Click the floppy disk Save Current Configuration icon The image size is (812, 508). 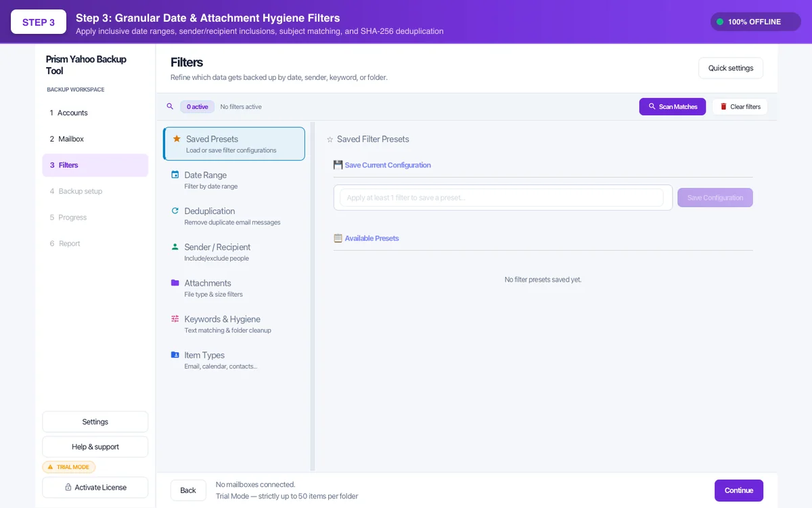click(338, 165)
